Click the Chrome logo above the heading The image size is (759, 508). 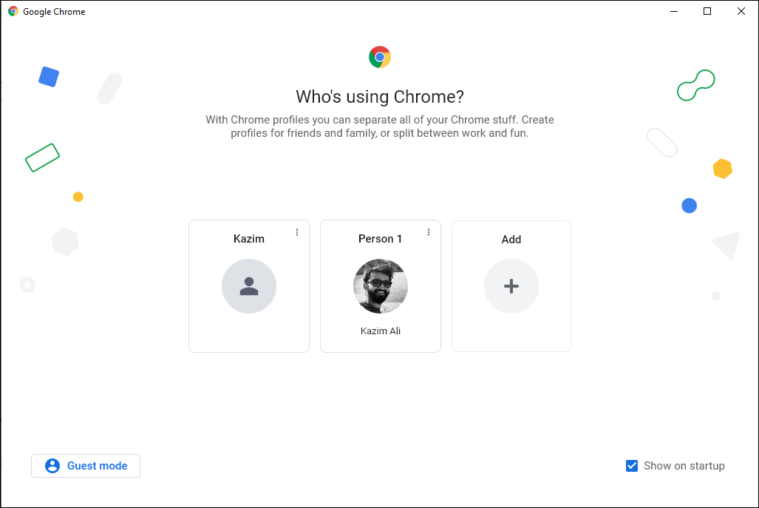point(380,57)
